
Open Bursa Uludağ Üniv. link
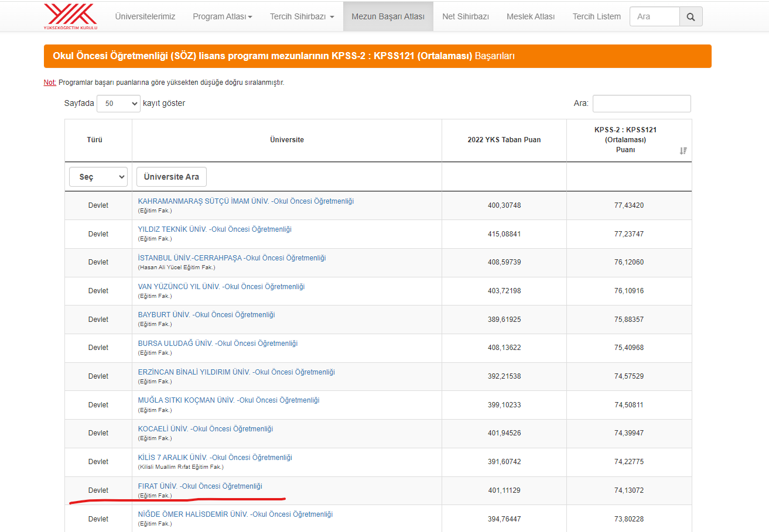(x=218, y=344)
